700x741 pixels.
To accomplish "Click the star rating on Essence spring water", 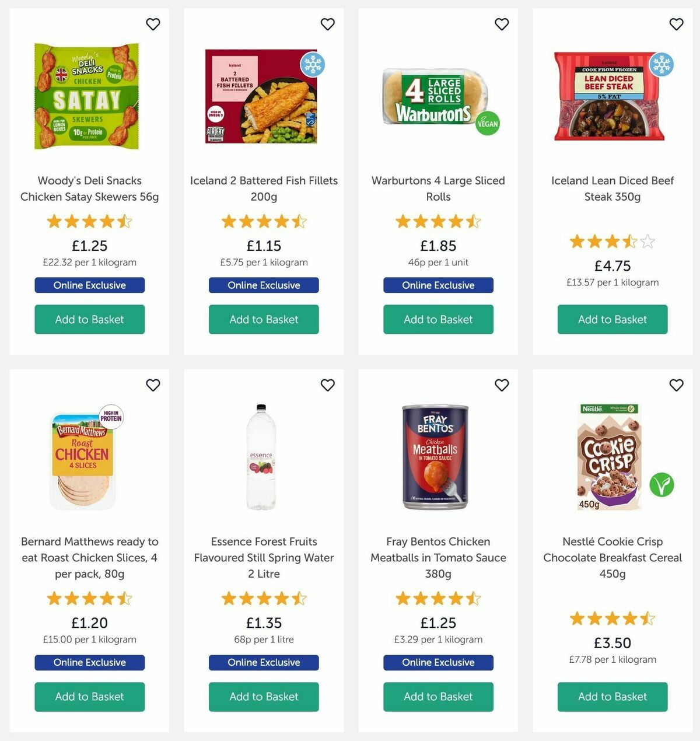I will click(x=263, y=599).
